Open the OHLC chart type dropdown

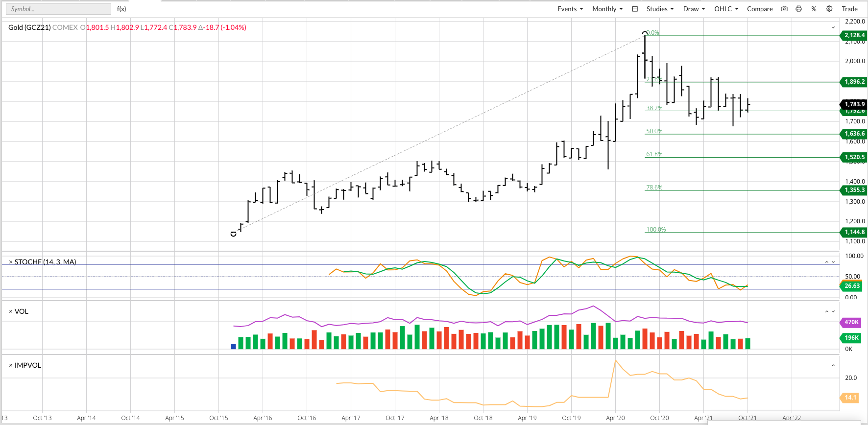[726, 9]
